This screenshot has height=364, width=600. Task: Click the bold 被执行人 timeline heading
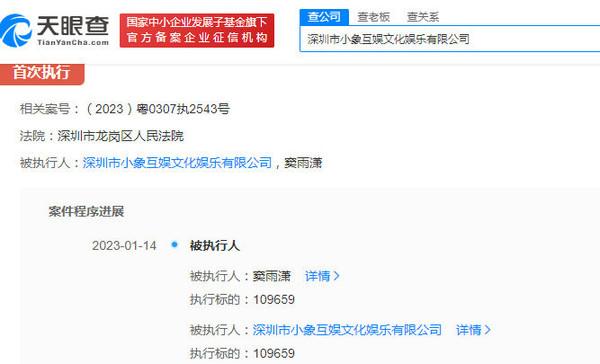pos(215,245)
